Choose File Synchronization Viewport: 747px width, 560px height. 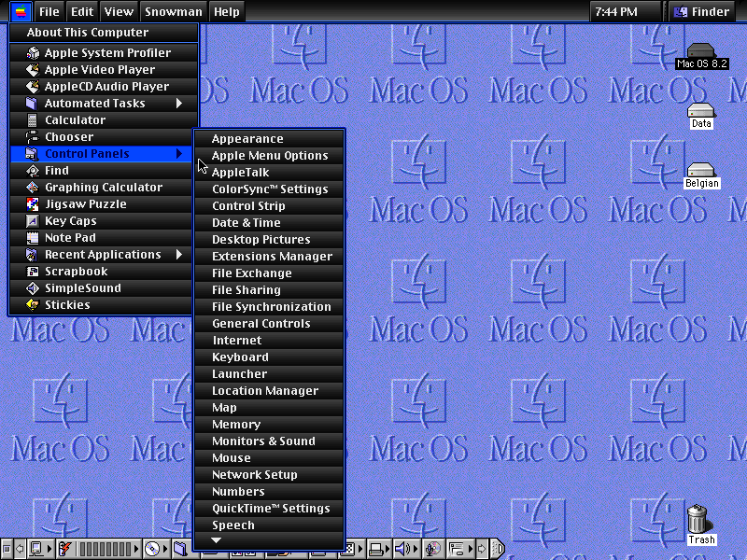269,307
